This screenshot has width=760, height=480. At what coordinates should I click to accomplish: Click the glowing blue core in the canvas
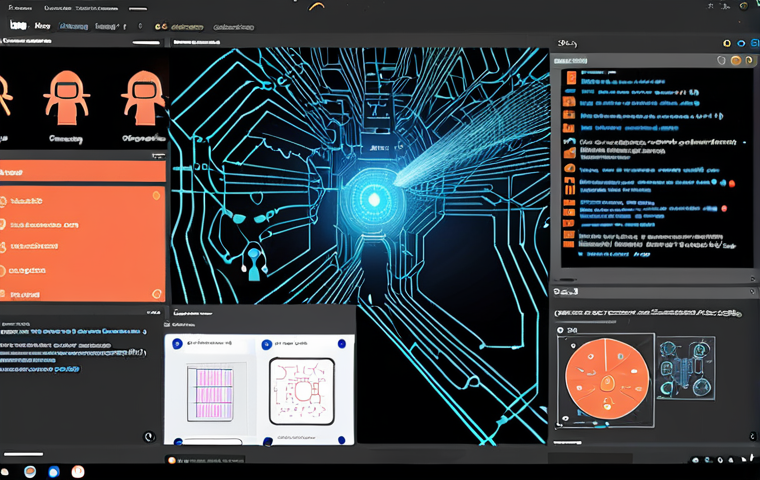click(374, 200)
